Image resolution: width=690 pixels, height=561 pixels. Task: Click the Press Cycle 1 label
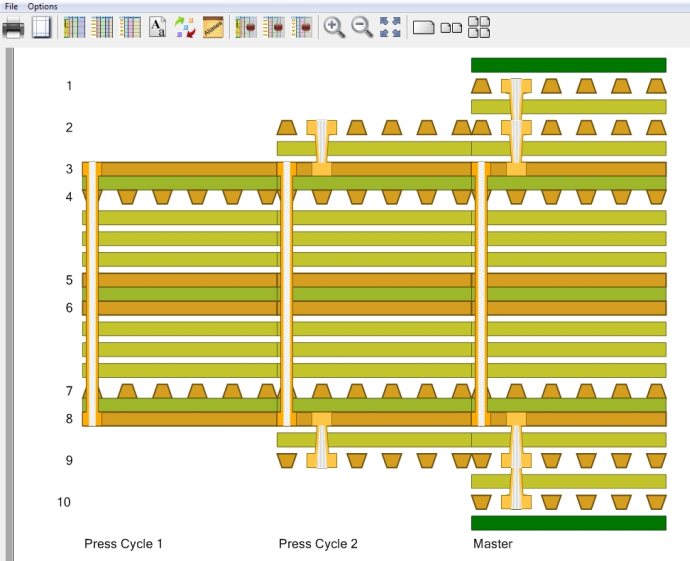pos(123,544)
